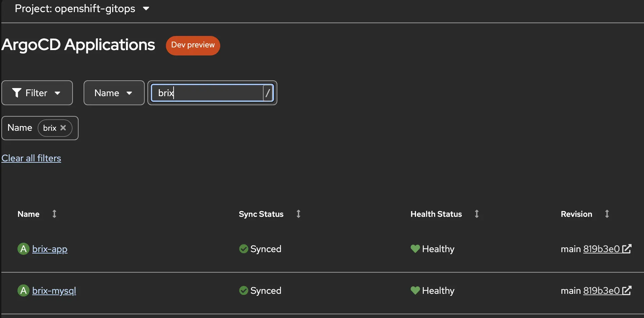
Task: Sort the table by Health Status
Action: pos(476,214)
